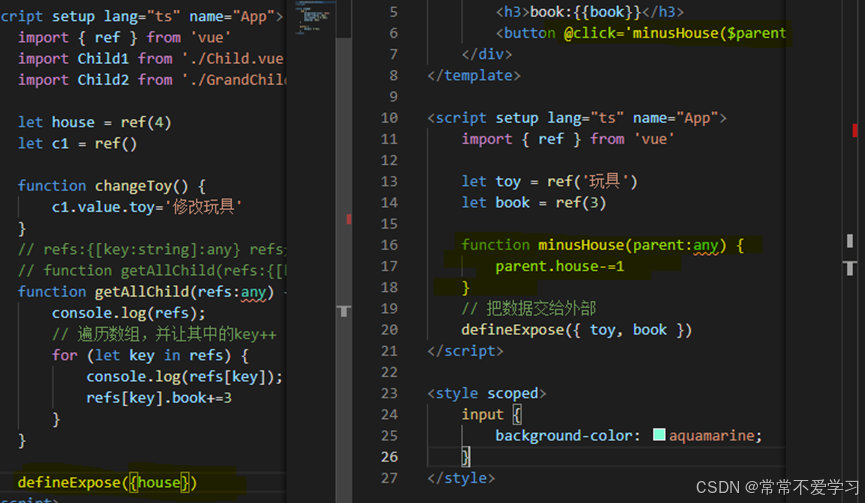865x503 pixels.
Task: Click 'Child1' in the left editor import
Action: (103, 58)
